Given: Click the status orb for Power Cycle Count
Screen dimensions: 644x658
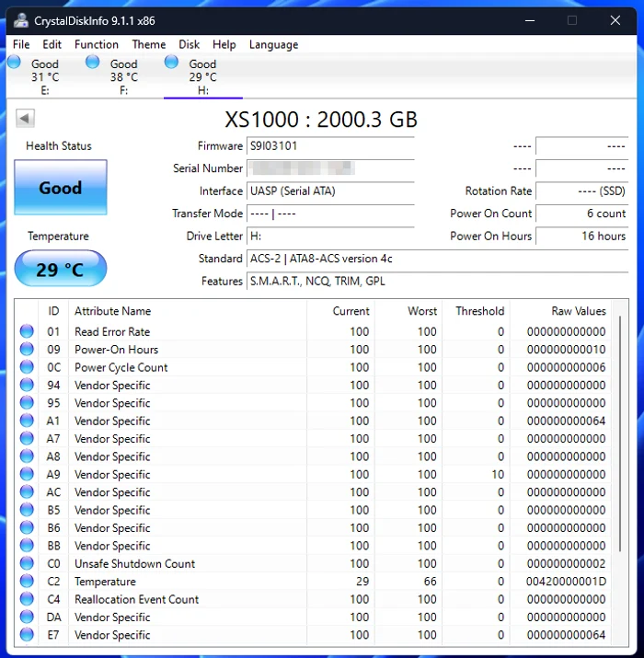Looking at the screenshot, I should (x=27, y=367).
